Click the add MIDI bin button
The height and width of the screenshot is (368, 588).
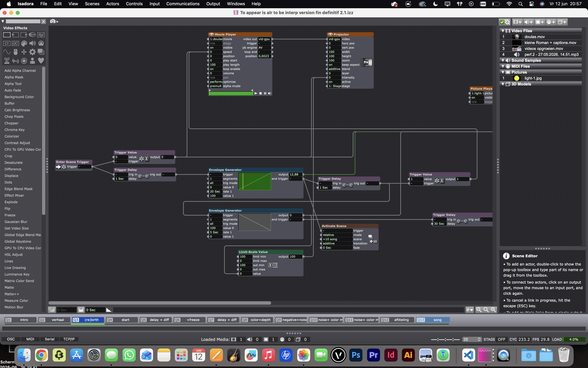pyautogui.click(x=551, y=22)
